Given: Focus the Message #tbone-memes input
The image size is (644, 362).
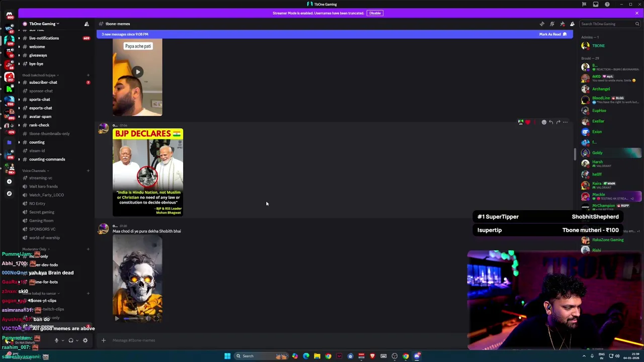Looking at the screenshot, I should coord(287,340).
